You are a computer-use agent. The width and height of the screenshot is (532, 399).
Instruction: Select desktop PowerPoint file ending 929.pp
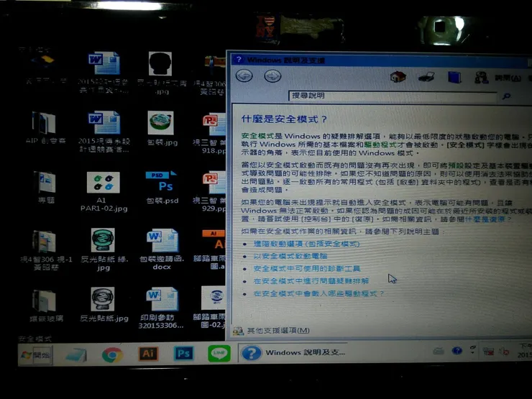pos(211,192)
